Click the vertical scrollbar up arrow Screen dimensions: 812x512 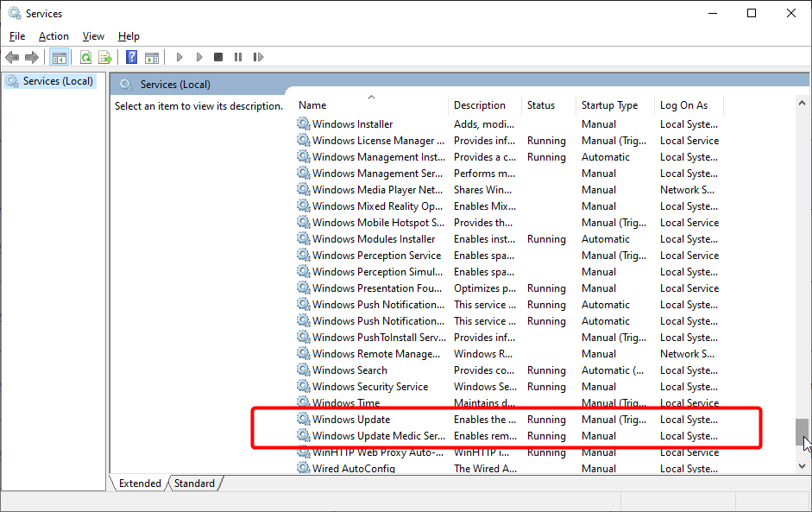[803, 103]
